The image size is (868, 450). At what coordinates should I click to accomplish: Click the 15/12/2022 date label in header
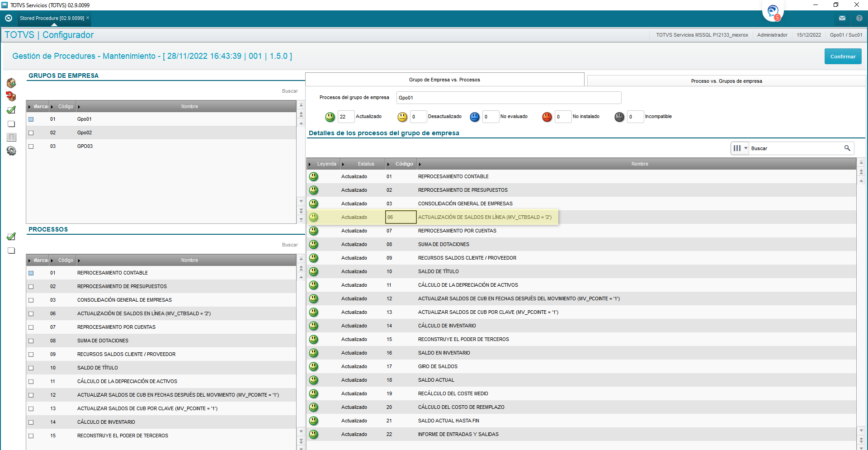click(x=809, y=35)
